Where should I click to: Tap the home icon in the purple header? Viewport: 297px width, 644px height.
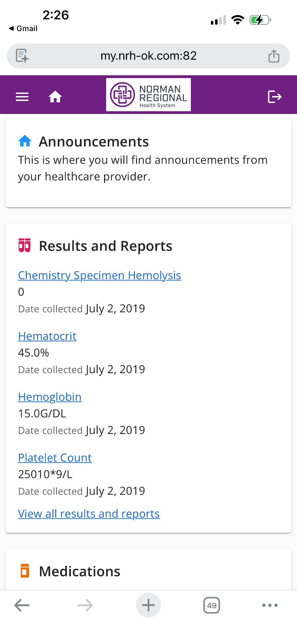55,96
